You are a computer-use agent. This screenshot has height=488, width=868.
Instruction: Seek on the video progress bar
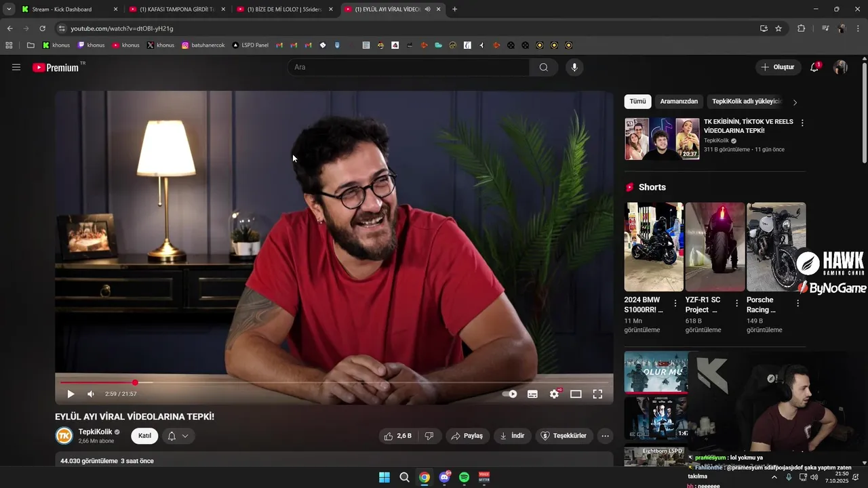pyautogui.click(x=334, y=383)
